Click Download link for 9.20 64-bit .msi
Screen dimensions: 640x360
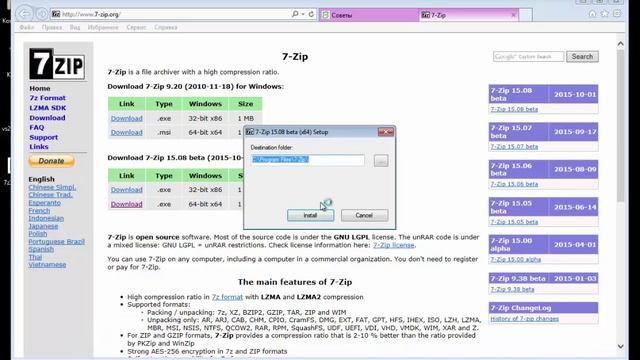pos(127,132)
